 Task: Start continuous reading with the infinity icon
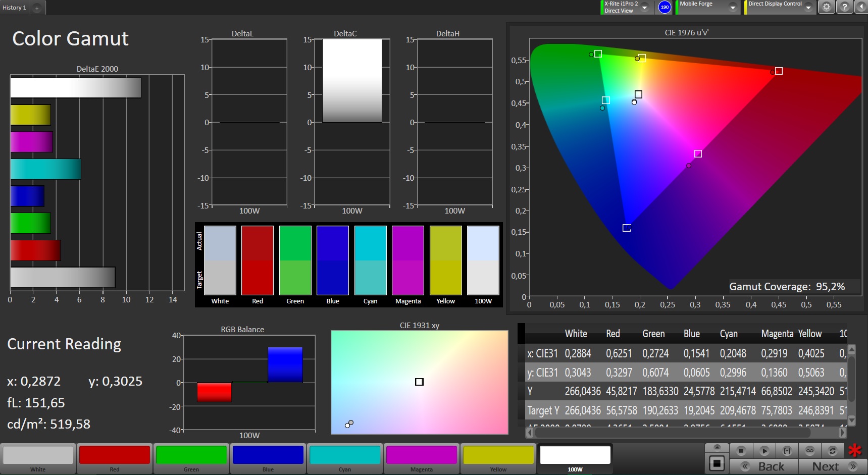(810, 450)
